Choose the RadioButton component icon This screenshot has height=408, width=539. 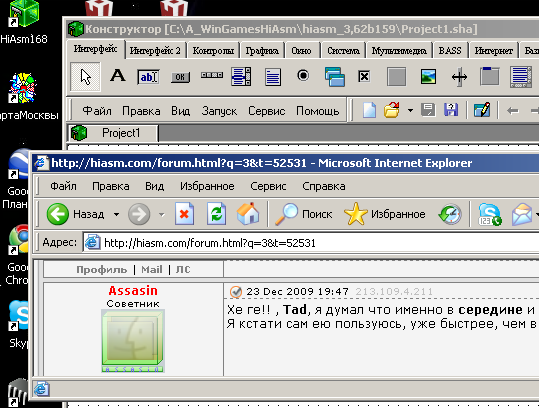click(303, 75)
